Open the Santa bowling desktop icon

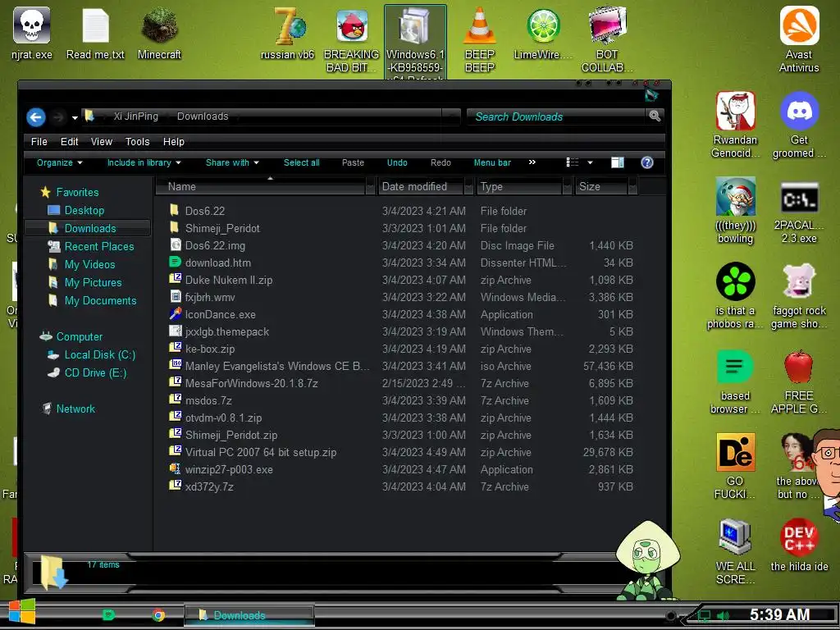point(735,211)
